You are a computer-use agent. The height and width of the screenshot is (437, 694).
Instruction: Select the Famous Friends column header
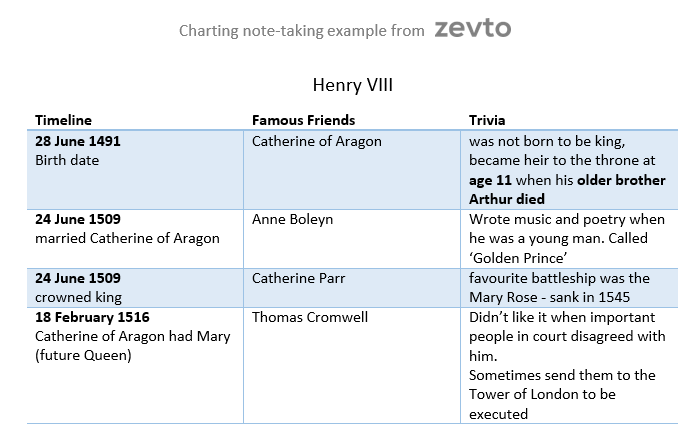pyautogui.click(x=303, y=120)
